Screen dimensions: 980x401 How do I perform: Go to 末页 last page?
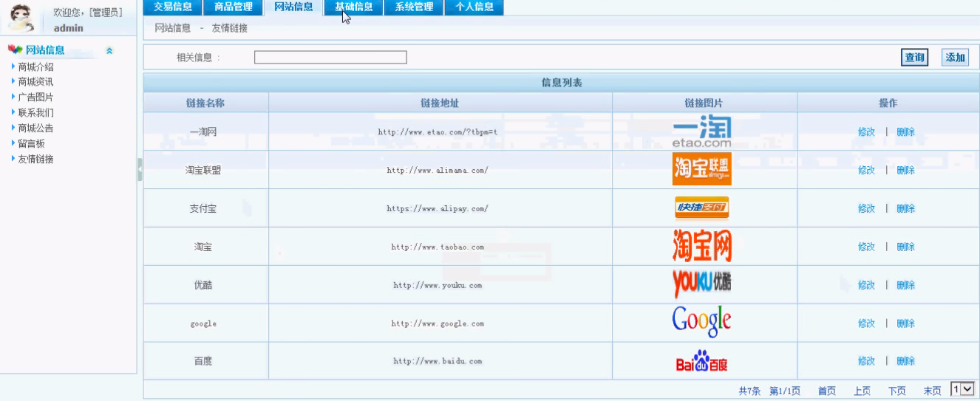tap(932, 391)
